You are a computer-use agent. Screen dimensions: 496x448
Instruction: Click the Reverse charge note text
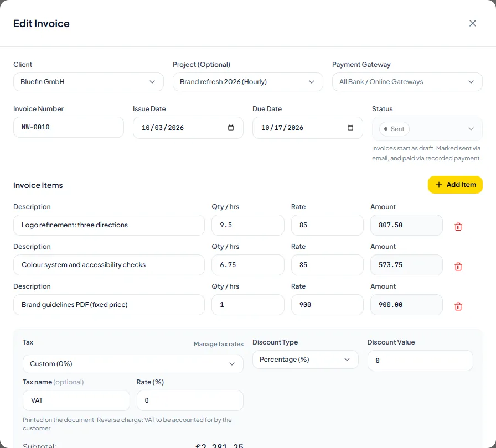coord(127,424)
